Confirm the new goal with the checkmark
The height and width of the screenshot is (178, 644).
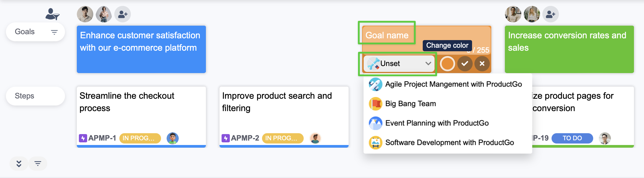coord(465,64)
